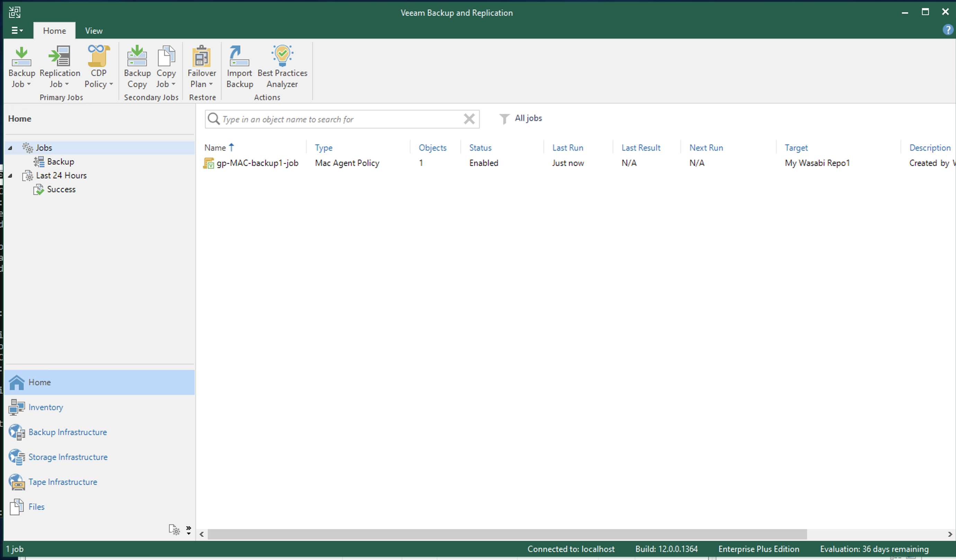Open the gp-MAC-backup1-job entry
This screenshot has width=956, height=560.
point(257,163)
